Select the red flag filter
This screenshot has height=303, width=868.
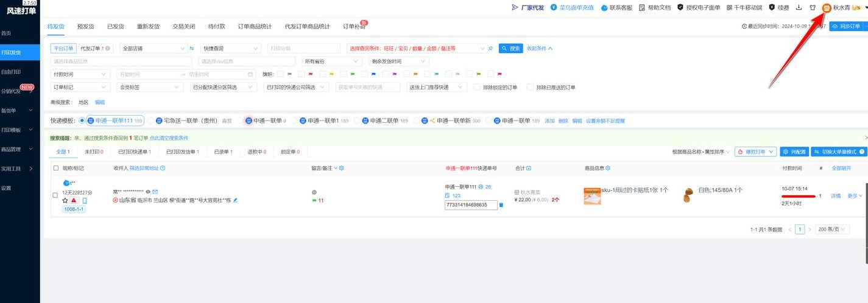(310, 74)
